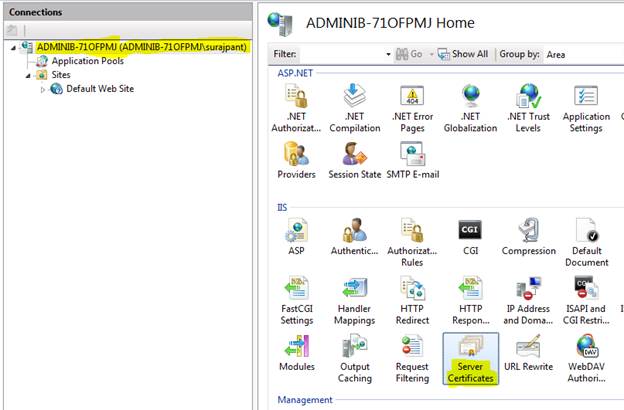
Task: Open .NET Compilation feature
Action: [355, 108]
